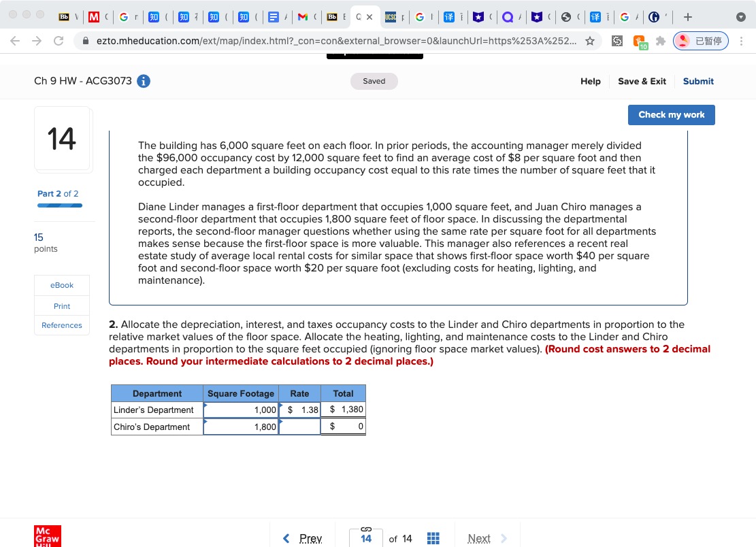Click the blue translate extension icon
This screenshot has height=547, width=756.
click(x=450, y=17)
